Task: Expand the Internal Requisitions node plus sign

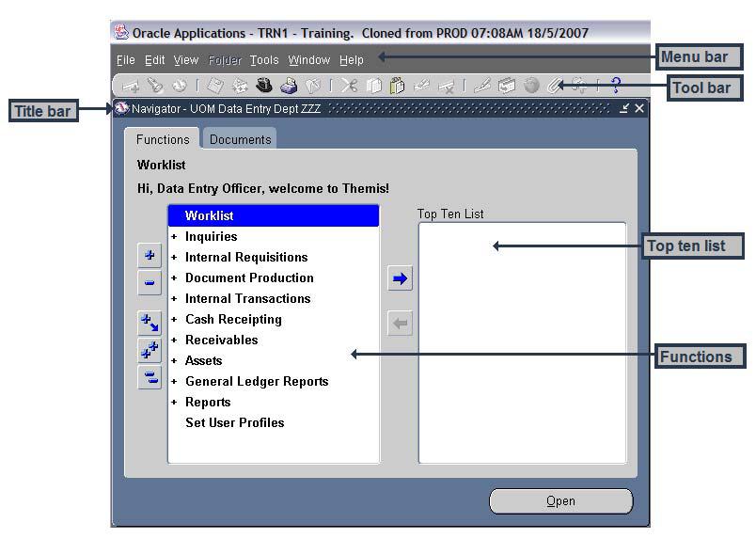Action: [x=174, y=257]
